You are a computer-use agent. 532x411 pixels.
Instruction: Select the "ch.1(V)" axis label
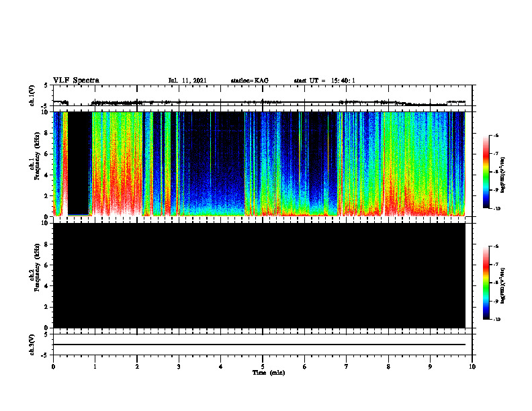[x=32, y=95]
